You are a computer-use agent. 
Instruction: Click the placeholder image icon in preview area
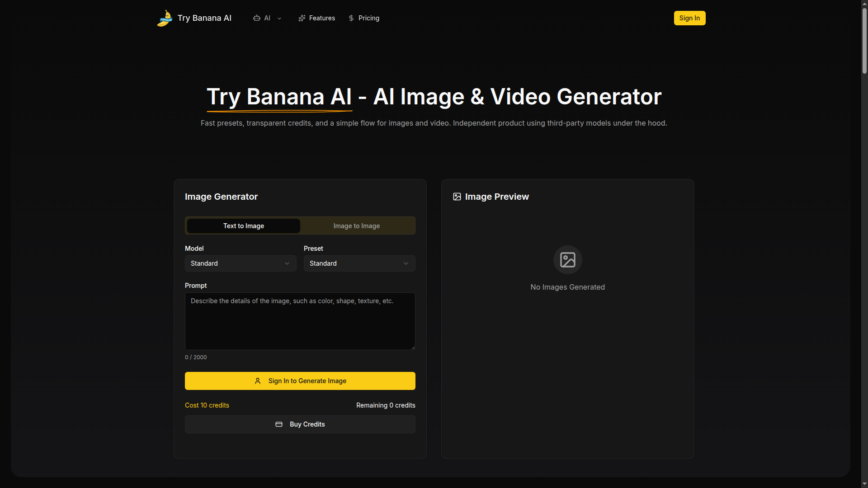(567, 260)
